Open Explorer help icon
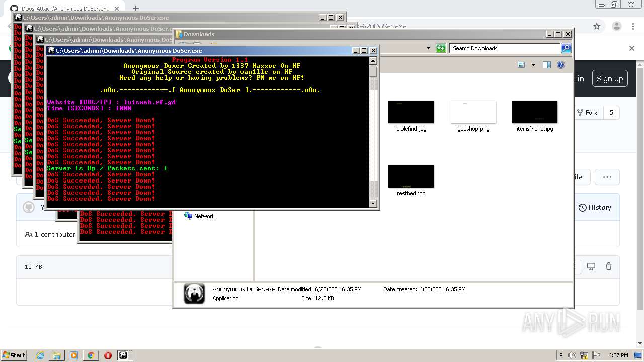Screen dimensions: 644x362 point(561,65)
